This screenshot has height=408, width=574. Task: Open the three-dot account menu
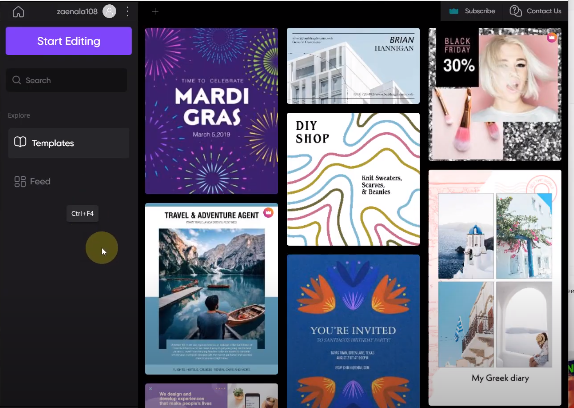[127, 11]
